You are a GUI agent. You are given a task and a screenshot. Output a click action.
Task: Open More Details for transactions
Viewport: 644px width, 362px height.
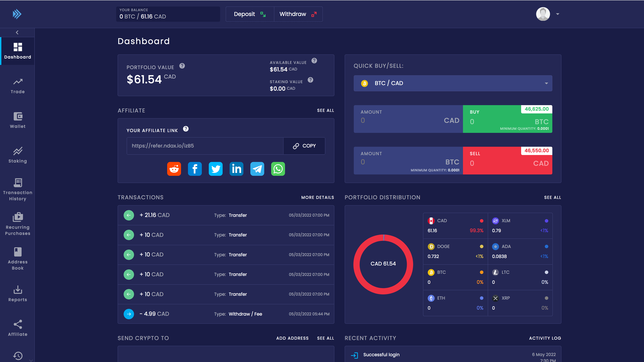tap(318, 198)
